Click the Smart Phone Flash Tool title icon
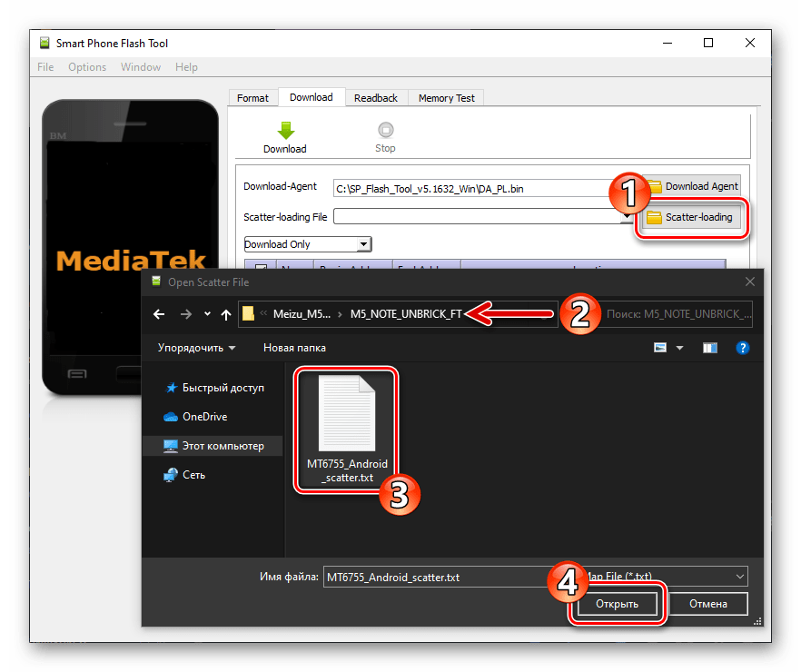 pos(45,43)
